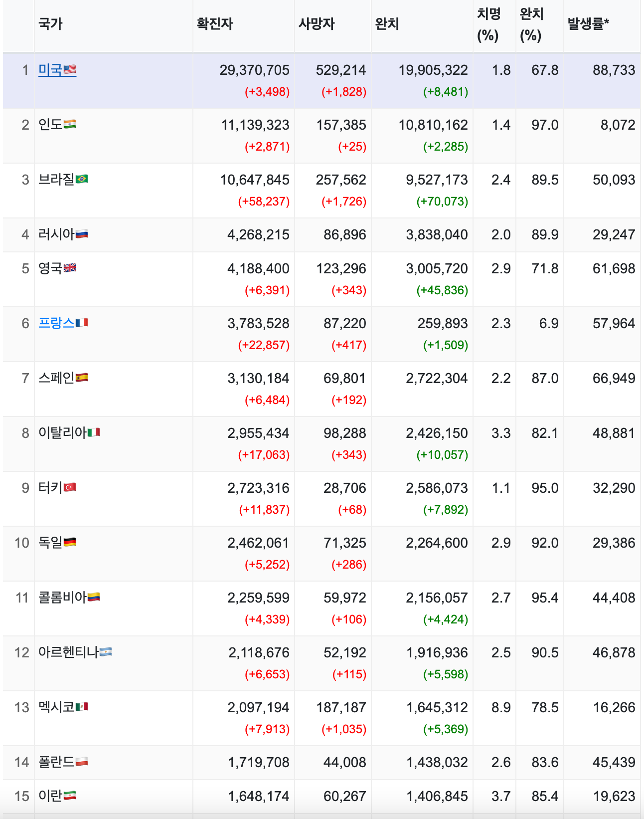Click the Germany flag icon
The height and width of the screenshot is (819, 644).
click(x=70, y=542)
